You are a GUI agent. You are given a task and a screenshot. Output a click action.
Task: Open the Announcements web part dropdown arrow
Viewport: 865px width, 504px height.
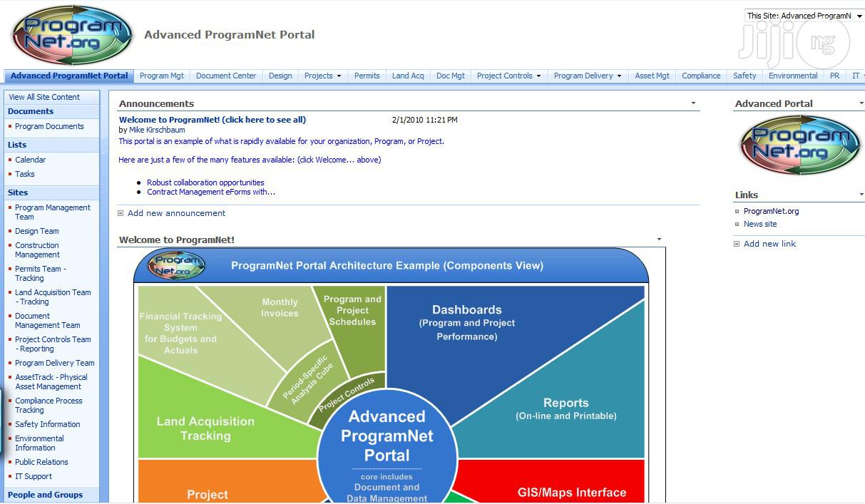tap(693, 103)
